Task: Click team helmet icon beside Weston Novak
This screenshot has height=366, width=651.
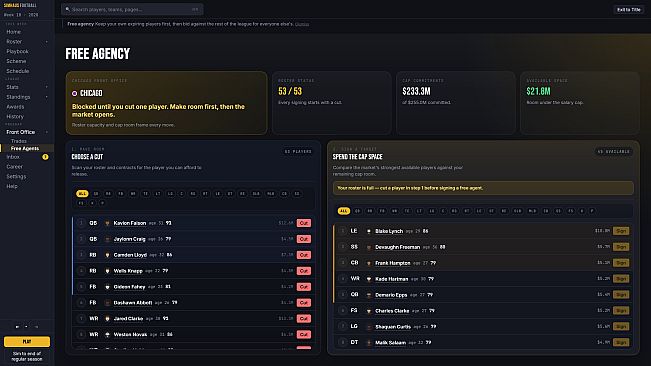Action: pyautogui.click(x=107, y=334)
